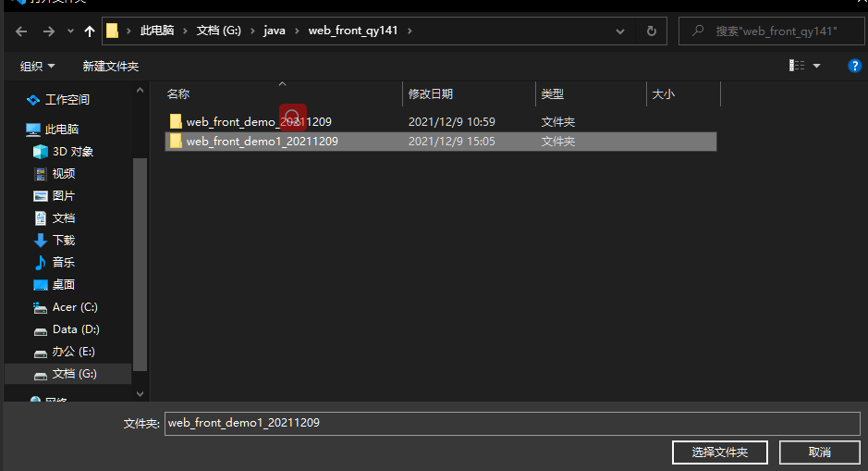The height and width of the screenshot is (471, 868).
Task: Open 文档 library in the sidebar
Action: (64, 218)
